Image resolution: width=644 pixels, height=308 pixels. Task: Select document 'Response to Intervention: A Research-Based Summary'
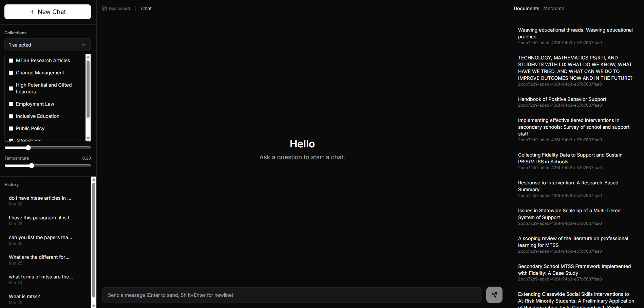(x=575, y=189)
